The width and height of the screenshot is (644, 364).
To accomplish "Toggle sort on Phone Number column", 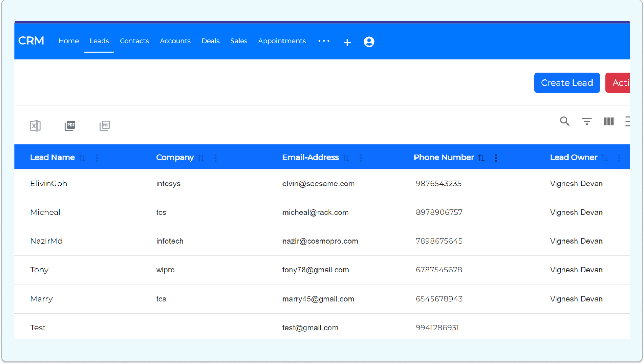I will click(x=481, y=158).
